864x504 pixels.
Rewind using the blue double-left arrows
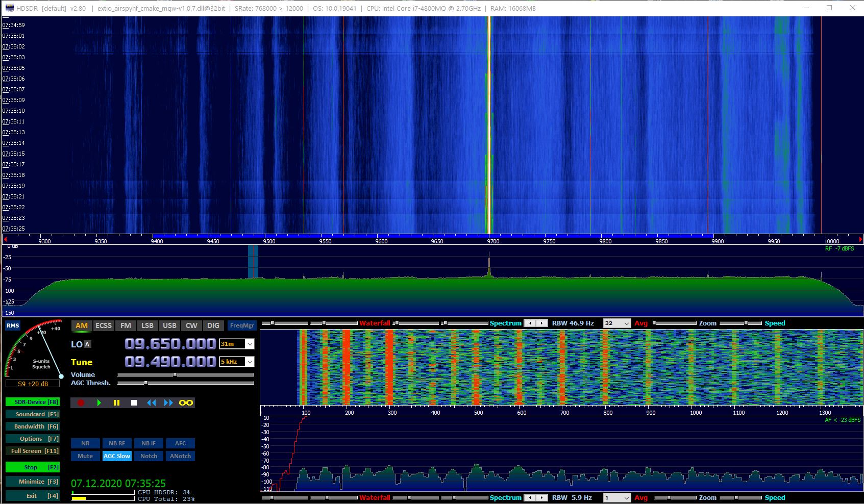tap(152, 402)
